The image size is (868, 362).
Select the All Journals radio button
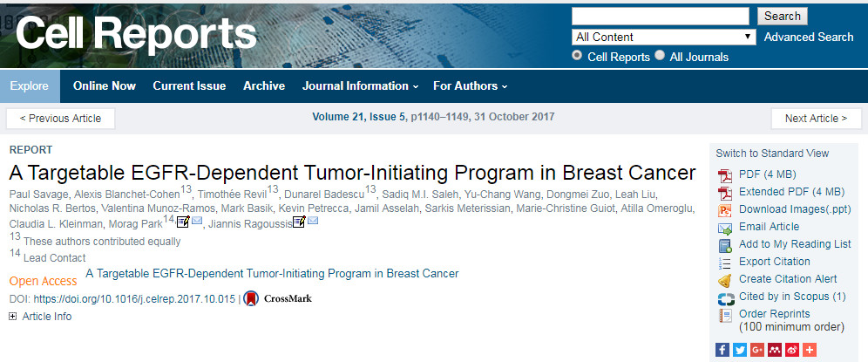[x=660, y=56]
